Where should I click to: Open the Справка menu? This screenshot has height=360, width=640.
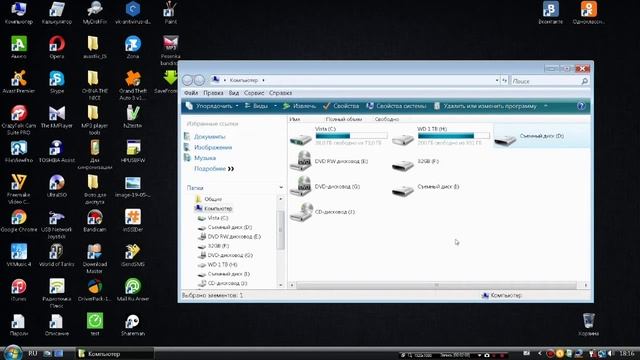click(280, 93)
